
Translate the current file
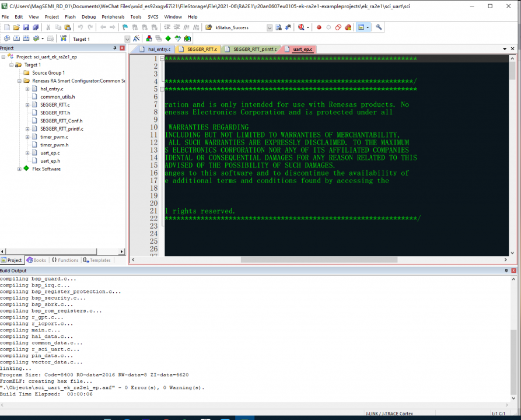(x=6, y=38)
